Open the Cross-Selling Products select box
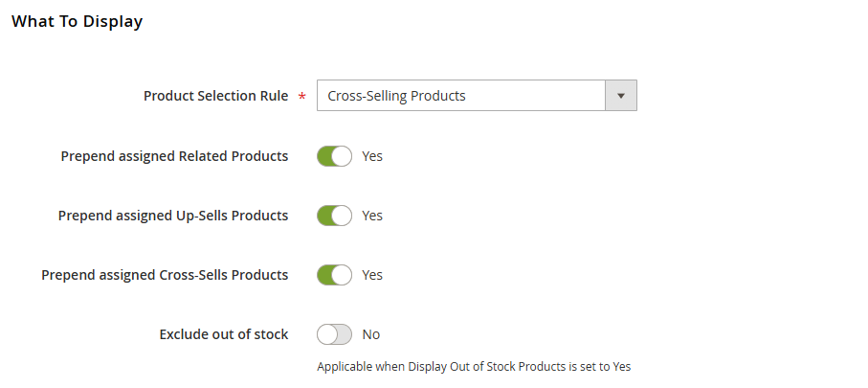The image size is (868, 388). (461, 96)
